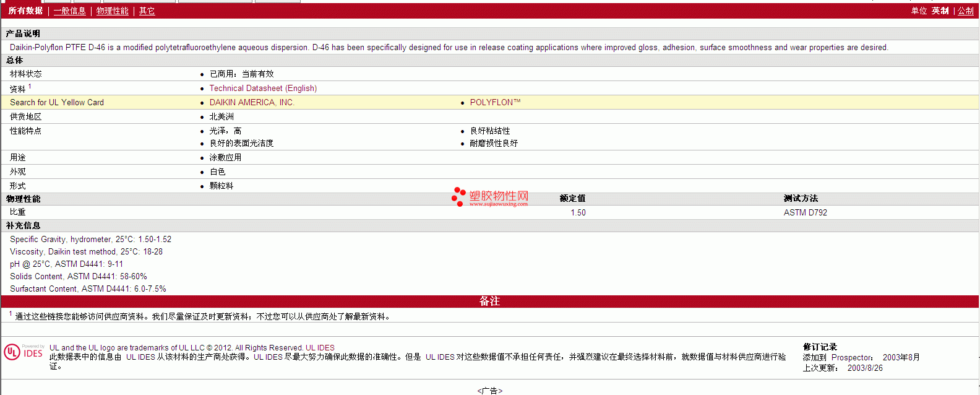Open the 物理性能 tab
This screenshot has width=980, height=395.
click(113, 11)
